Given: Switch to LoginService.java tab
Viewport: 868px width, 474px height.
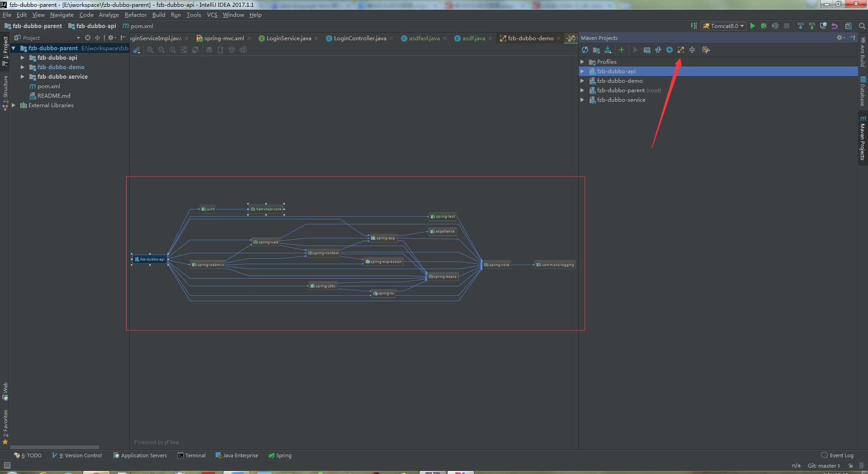Looking at the screenshot, I should 288,38.
